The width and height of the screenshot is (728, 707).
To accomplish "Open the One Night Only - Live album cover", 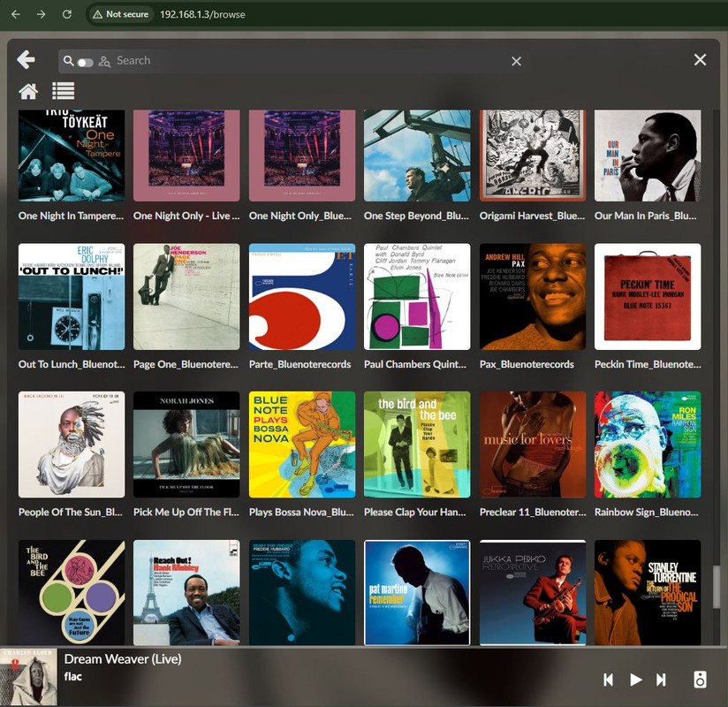I will [x=186, y=156].
